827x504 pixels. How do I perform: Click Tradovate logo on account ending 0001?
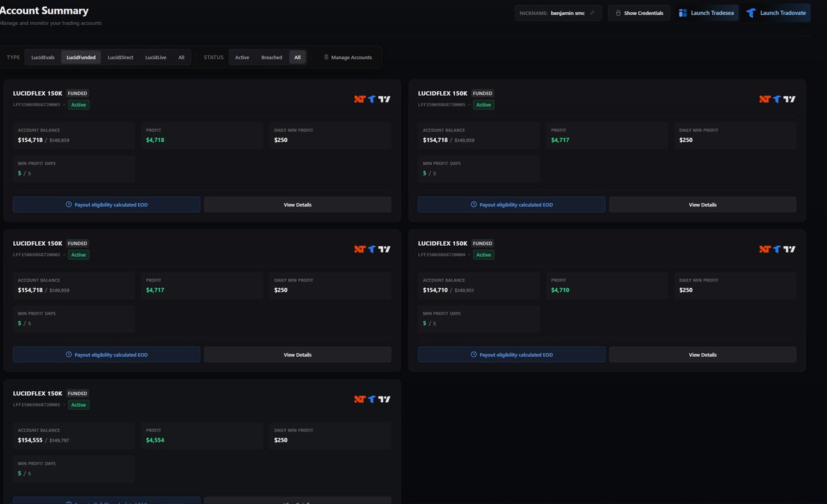click(x=371, y=399)
